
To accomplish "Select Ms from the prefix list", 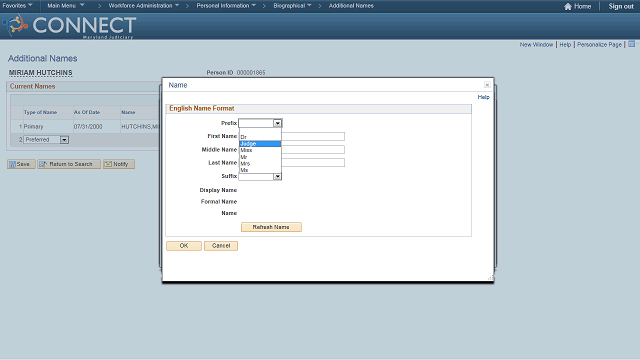I will pos(260,170).
